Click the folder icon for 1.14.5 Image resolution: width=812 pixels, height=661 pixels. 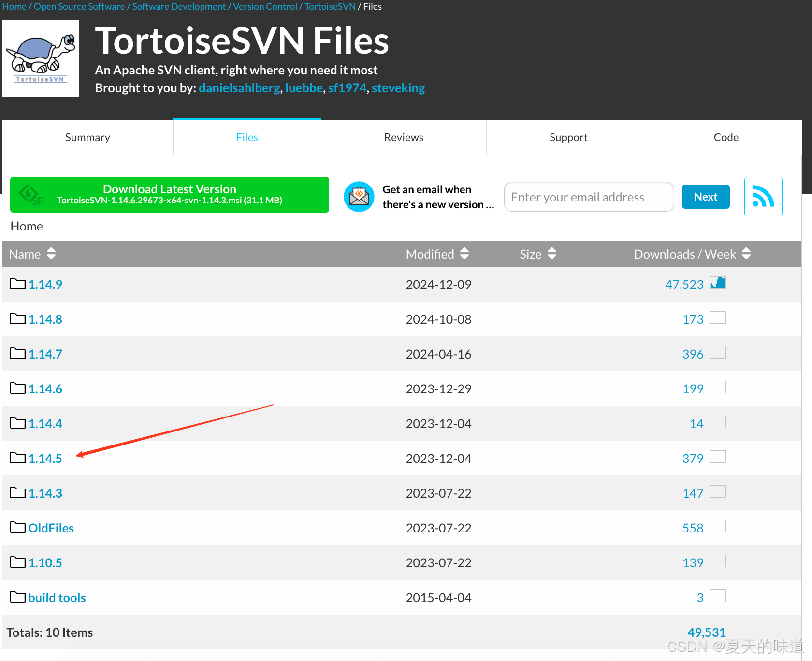point(18,458)
